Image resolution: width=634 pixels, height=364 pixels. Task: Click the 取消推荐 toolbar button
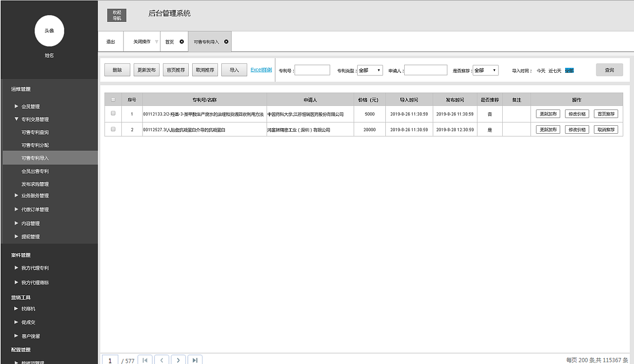click(x=205, y=70)
